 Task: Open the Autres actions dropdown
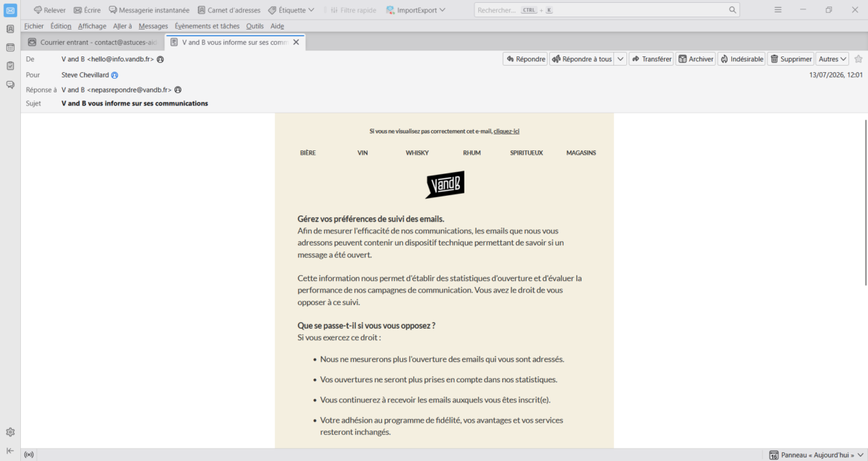833,59
